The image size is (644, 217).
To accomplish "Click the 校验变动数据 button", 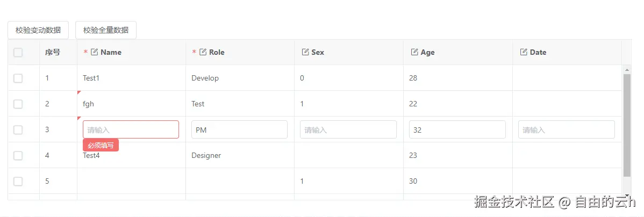I will (38, 30).
